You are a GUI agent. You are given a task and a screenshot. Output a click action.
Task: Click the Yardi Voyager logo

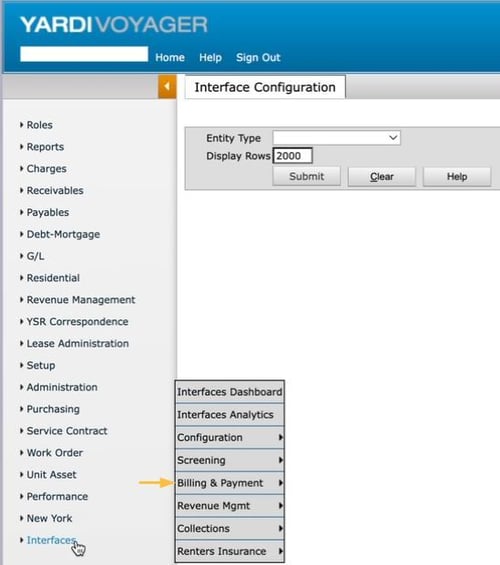pos(114,25)
